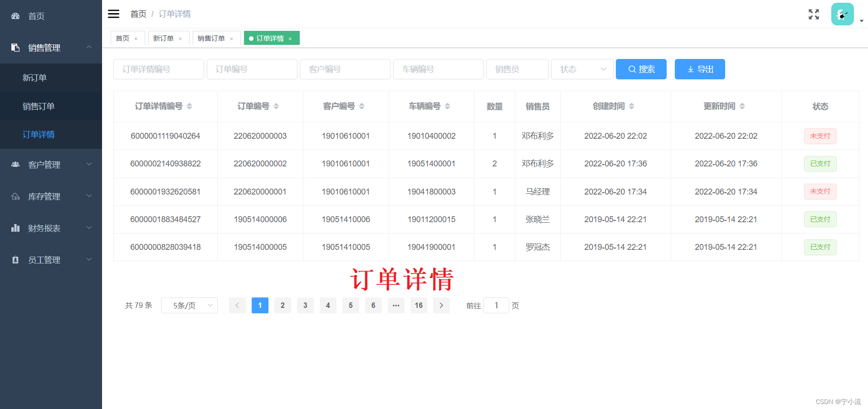Image resolution: width=868 pixels, height=409 pixels.
Task: Click 未支付 tag for order 6000001119040264
Action: (x=820, y=136)
